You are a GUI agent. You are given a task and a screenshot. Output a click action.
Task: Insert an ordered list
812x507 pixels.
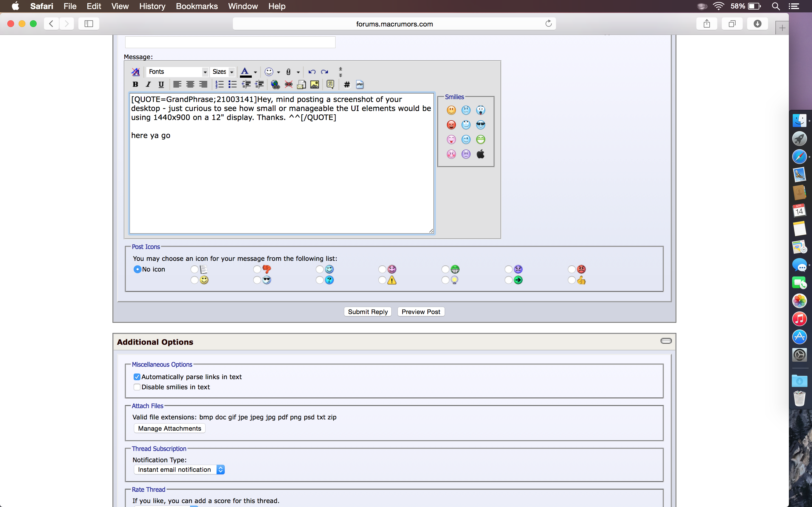(x=219, y=84)
